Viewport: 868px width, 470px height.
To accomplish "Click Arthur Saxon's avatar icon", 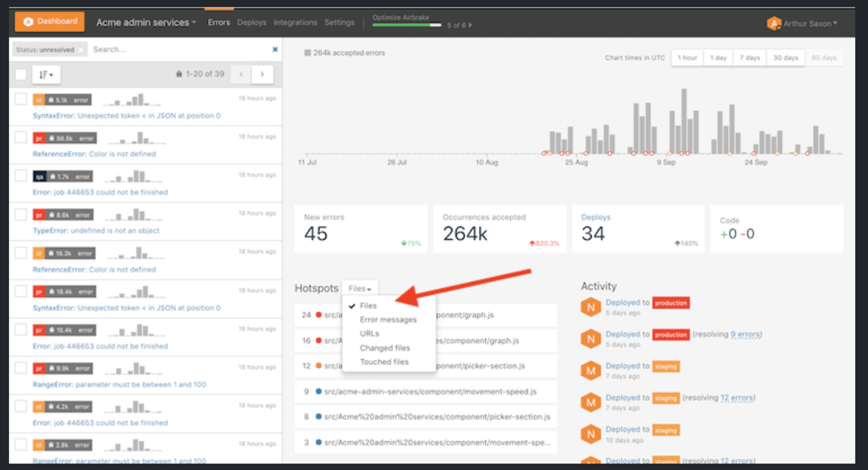I will (x=774, y=23).
